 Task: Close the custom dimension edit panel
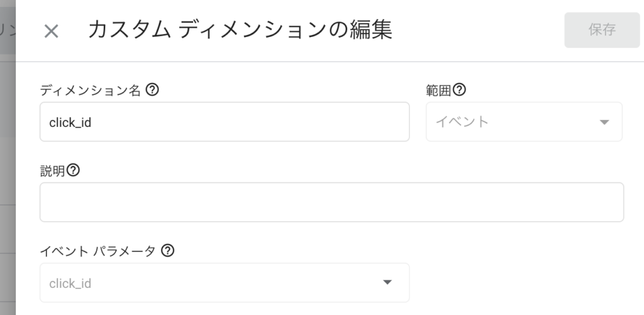pyautogui.click(x=52, y=31)
